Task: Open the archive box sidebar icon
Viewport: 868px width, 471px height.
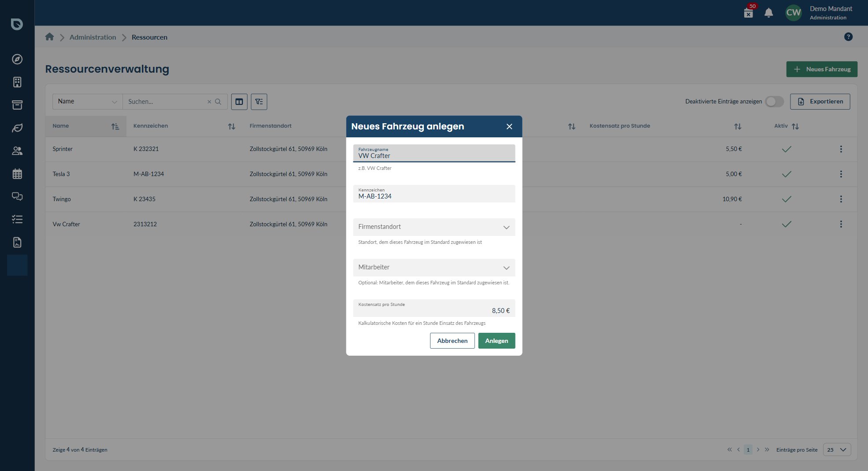Action: (x=17, y=105)
